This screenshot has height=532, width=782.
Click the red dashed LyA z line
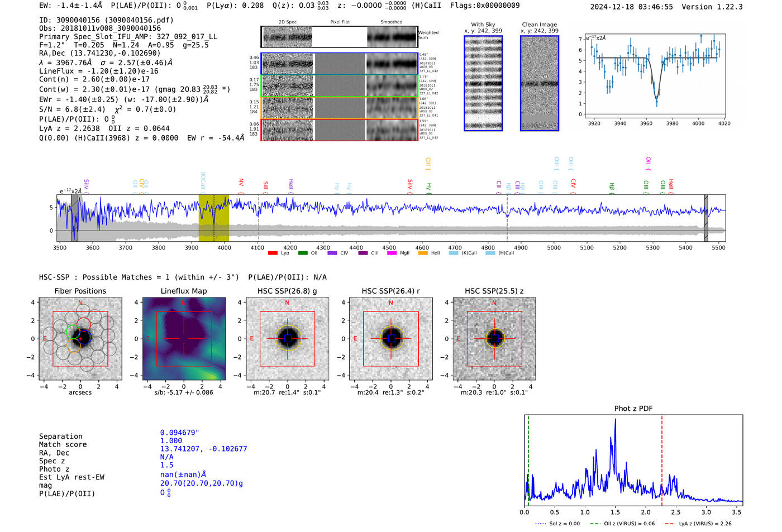[x=662, y=458]
